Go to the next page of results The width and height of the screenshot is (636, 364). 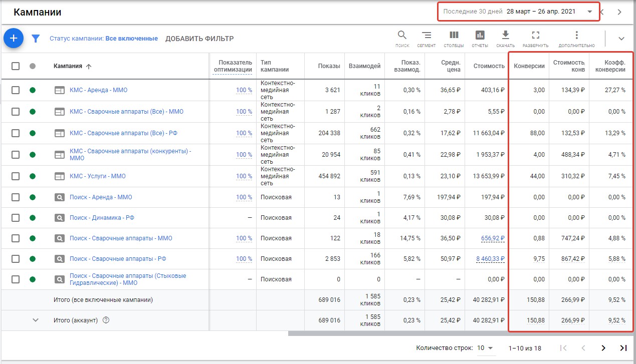click(x=603, y=348)
